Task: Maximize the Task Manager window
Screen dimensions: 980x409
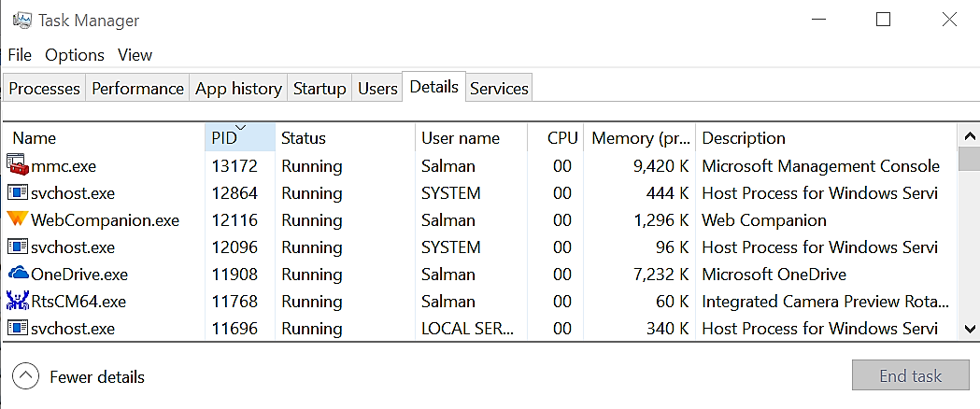Action: point(883,20)
